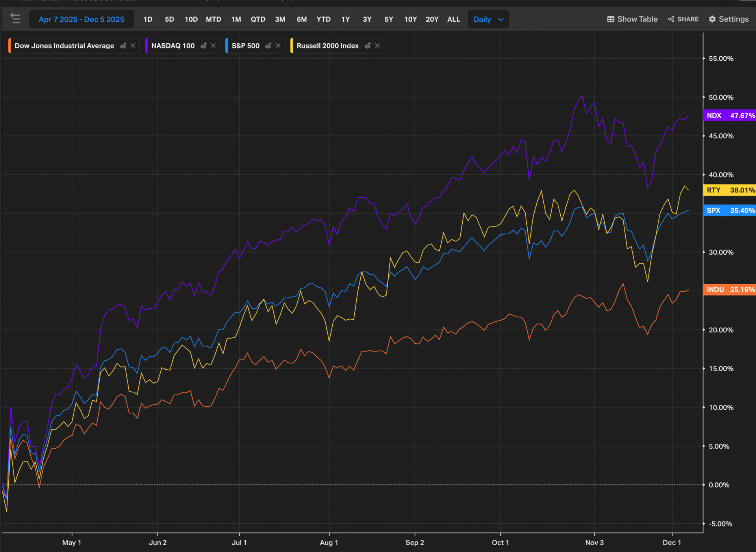Click the add-study icon on NASDAQ 100 chip
This screenshot has width=756, height=552.
tap(203, 46)
